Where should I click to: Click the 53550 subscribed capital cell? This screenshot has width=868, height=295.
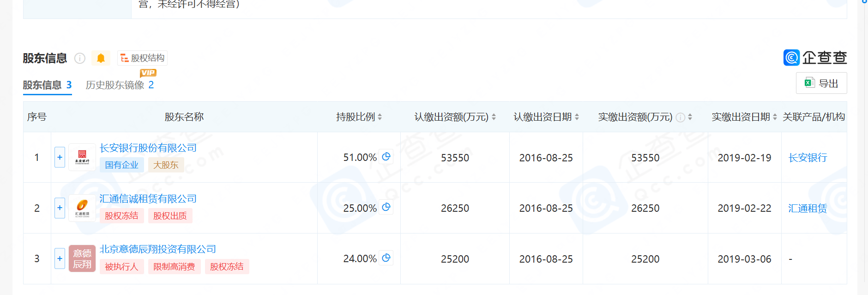click(455, 158)
